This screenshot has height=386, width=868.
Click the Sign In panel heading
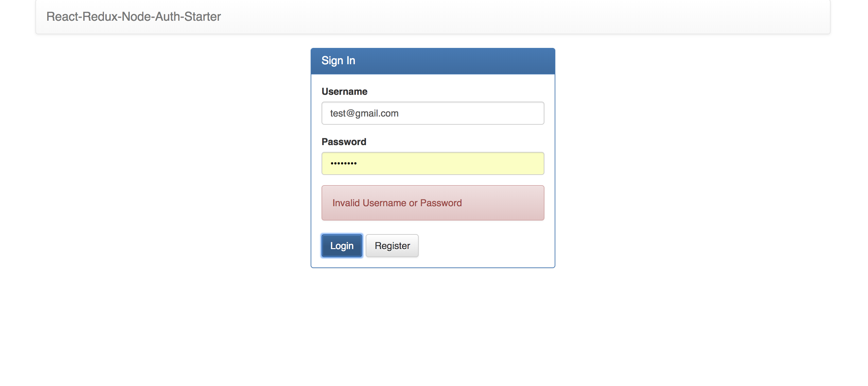point(338,60)
